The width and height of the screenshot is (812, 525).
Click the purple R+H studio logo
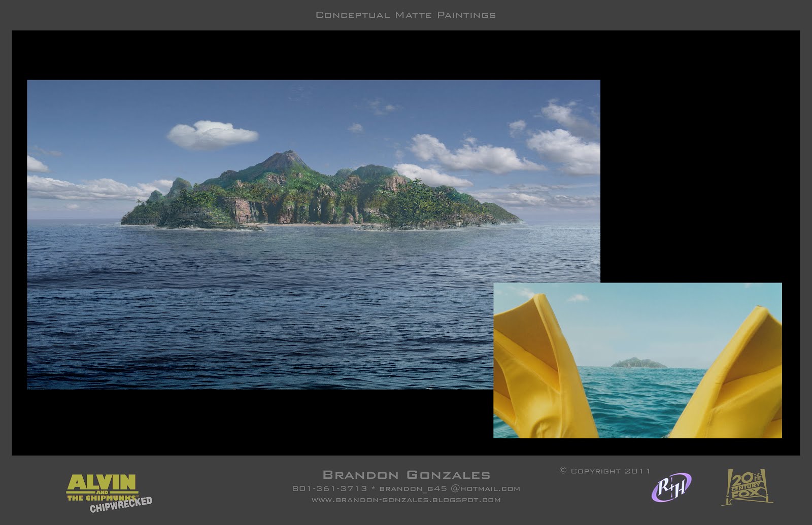(x=671, y=487)
